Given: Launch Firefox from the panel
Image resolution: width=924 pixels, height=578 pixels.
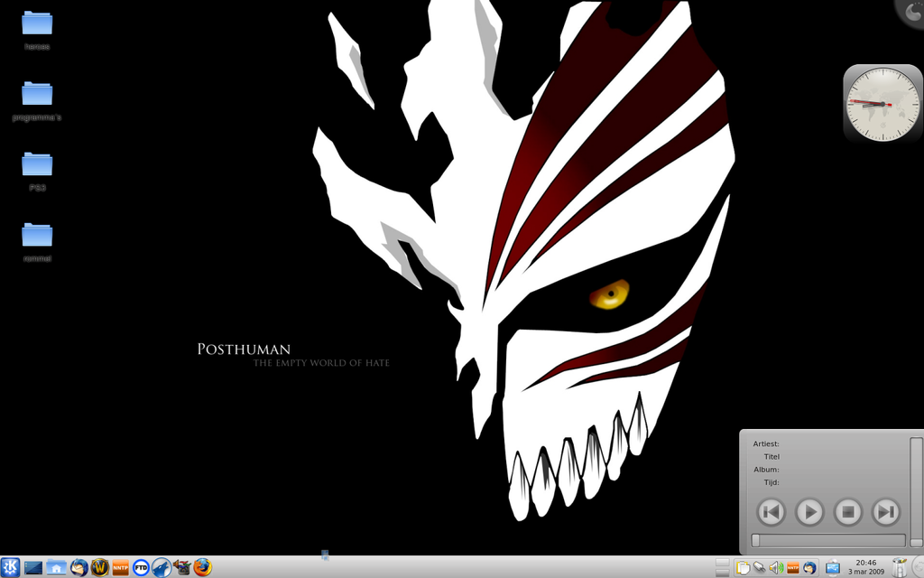Looking at the screenshot, I should click(x=203, y=567).
